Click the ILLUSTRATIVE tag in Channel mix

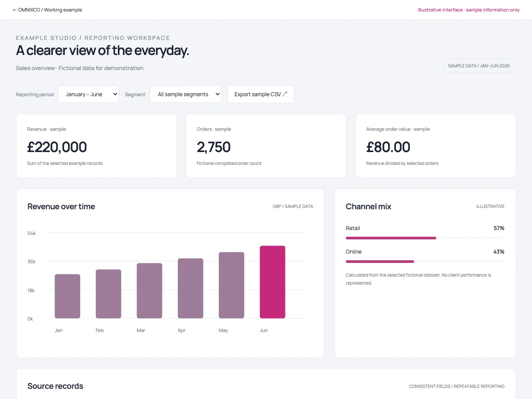[x=490, y=207]
